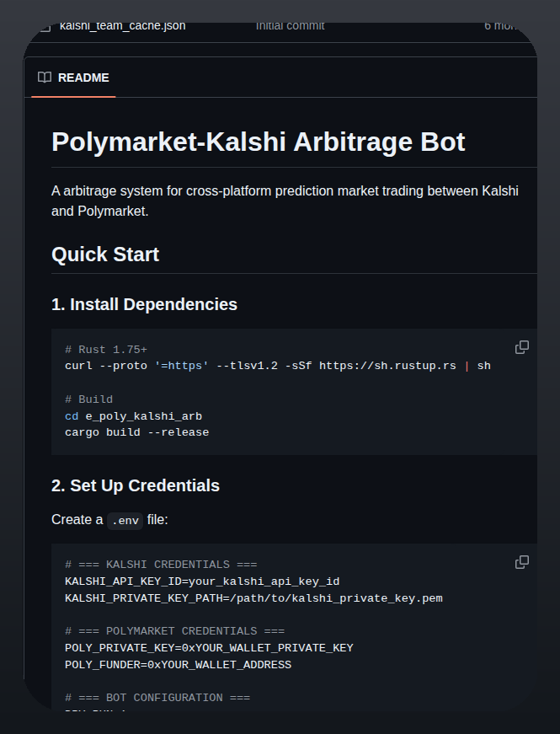Screen dimensions: 560x734
Task: Click the curl rustup command line
Action: [278, 366]
